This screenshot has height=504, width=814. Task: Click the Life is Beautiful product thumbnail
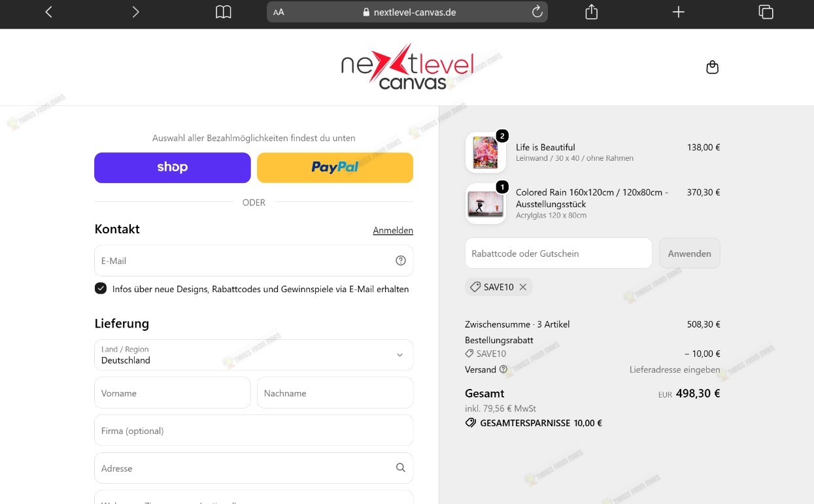485,152
